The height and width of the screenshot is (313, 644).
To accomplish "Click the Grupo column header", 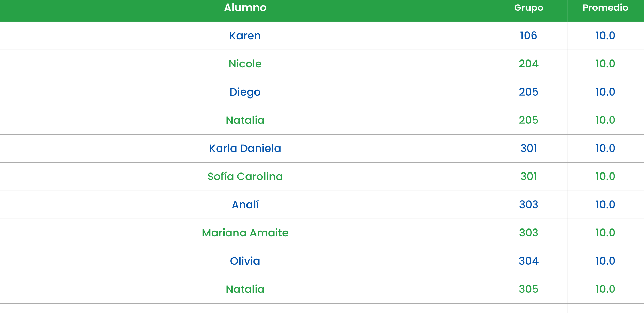I will point(528,8).
